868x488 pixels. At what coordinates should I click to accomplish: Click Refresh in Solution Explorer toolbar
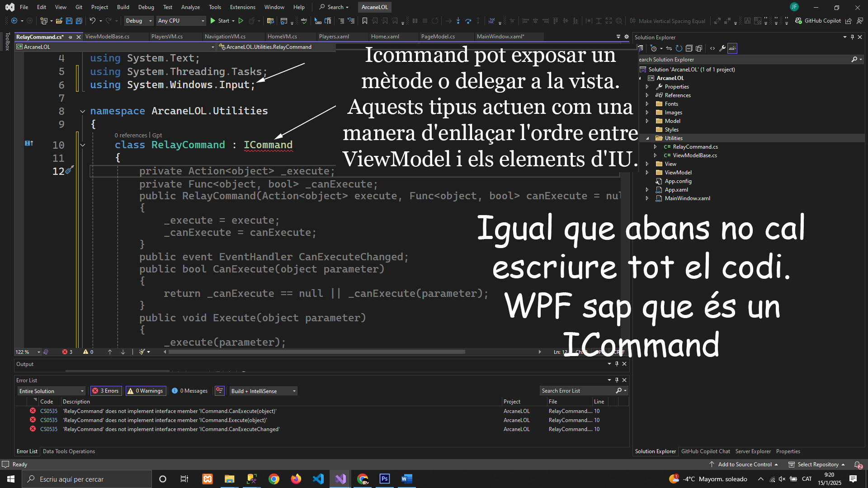pyautogui.click(x=679, y=48)
